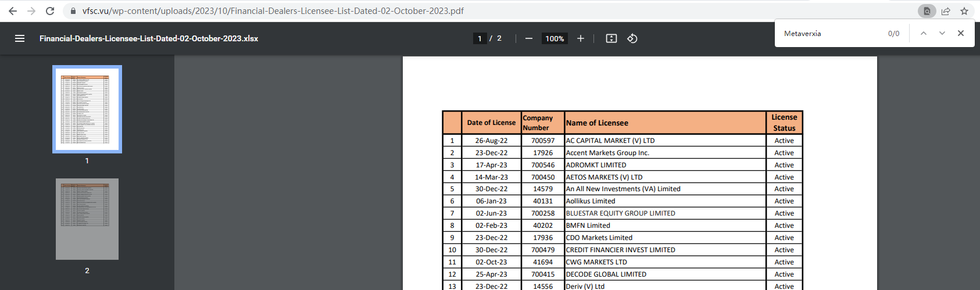Click company number '17926'
This screenshot has width=980, height=290.
click(x=543, y=153)
